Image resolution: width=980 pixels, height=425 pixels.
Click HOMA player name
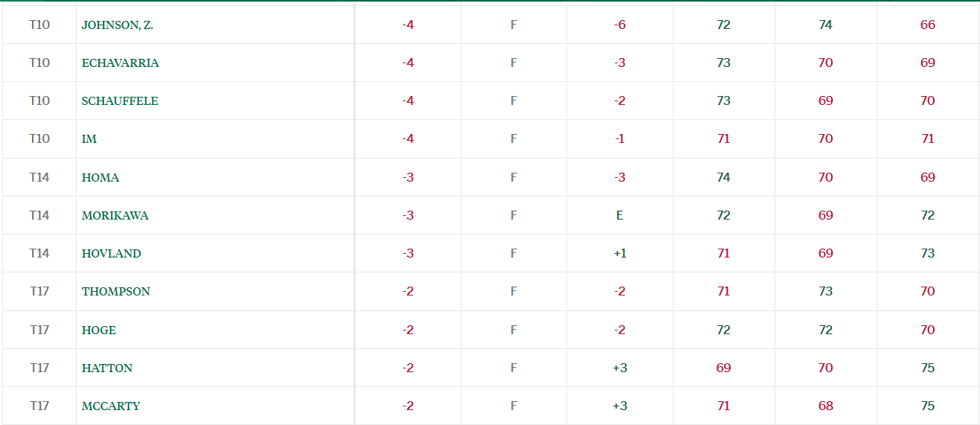point(100,177)
